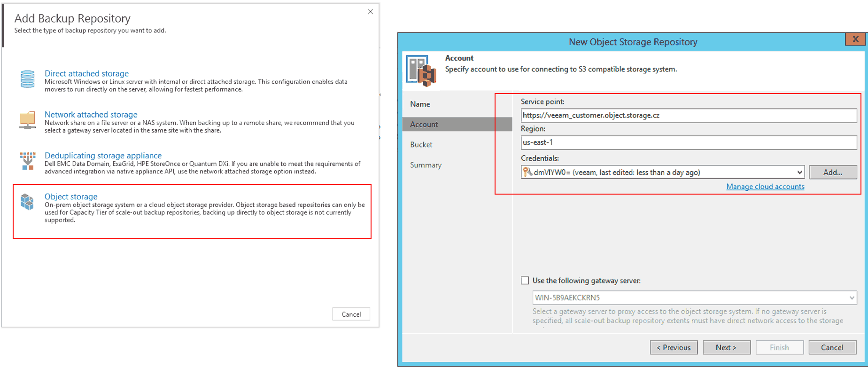This screenshot has height=368, width=868.
Task: Click the Previous button
Action: point(674,347)
